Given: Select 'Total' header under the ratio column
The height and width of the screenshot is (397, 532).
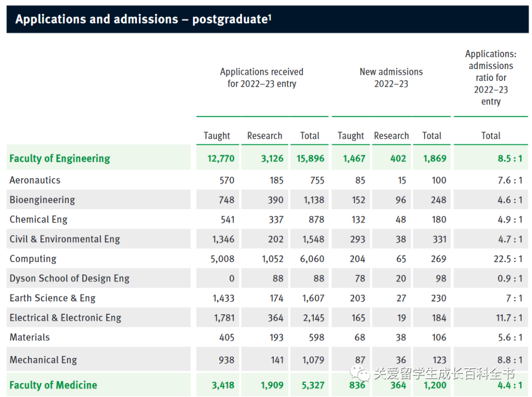Looking at the screenshot, I should (491, 136).
